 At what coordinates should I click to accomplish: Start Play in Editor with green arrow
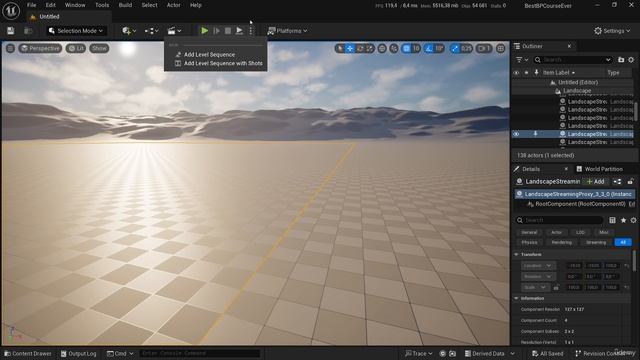(x=204, y=31)
